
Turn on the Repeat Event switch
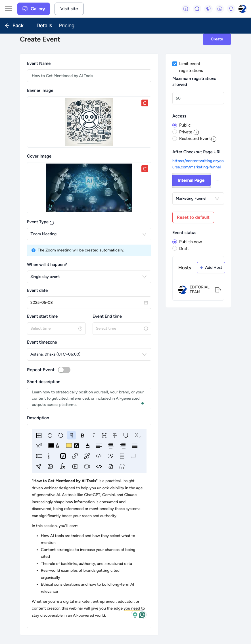coord(64,370)
